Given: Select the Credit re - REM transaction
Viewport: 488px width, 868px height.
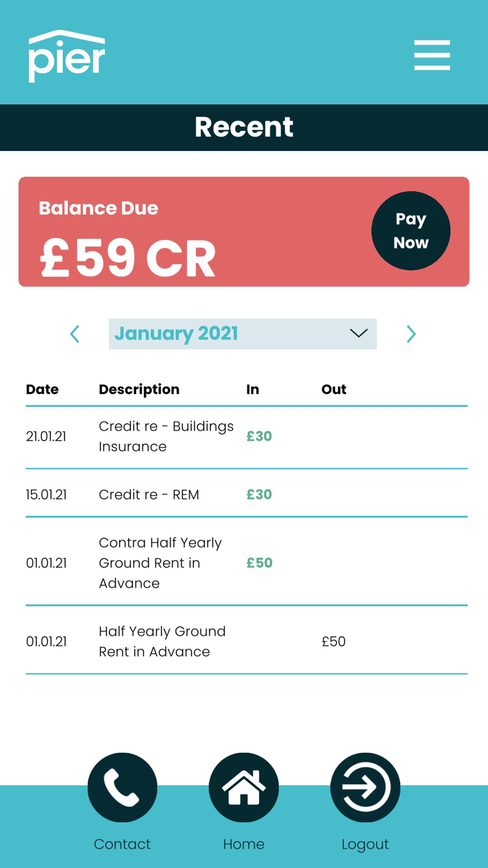Looking at the screenshot, I should (x=149, y=495).
